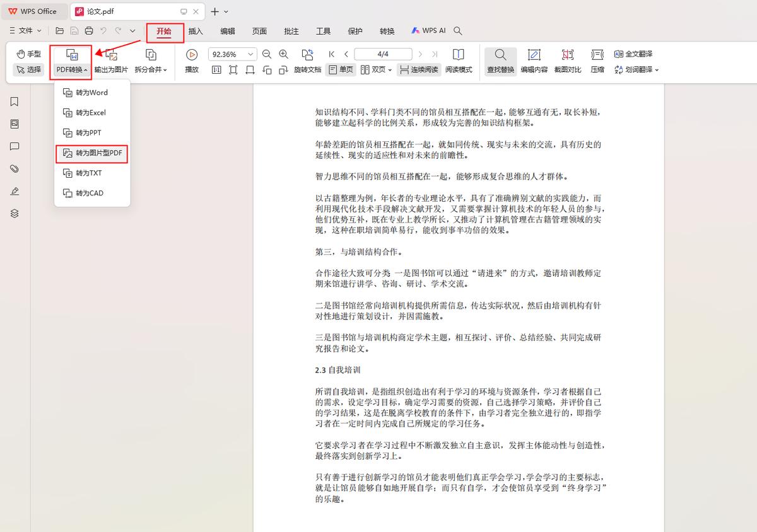Select the 手型 (hand) tool
757x532 pixels.
[28, 54]
